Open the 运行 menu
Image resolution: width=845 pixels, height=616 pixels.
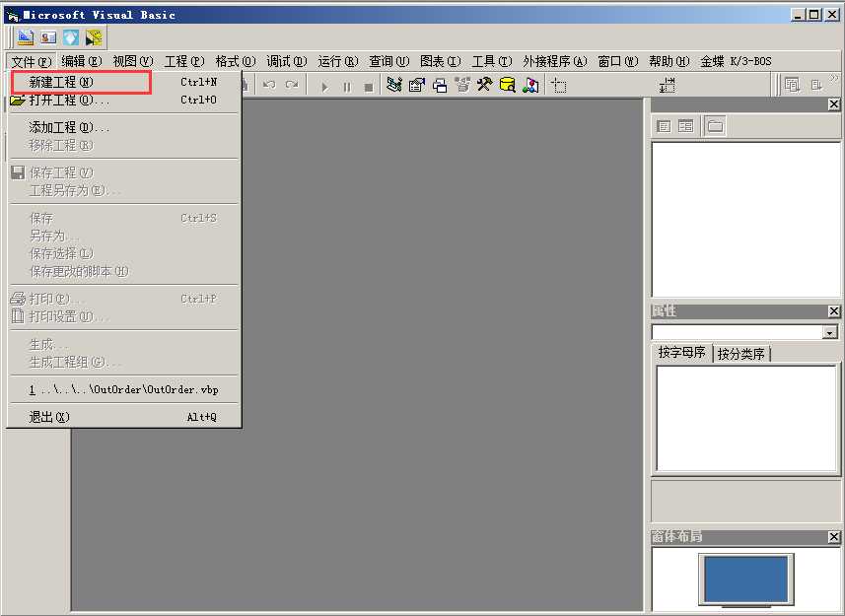[x=338, y=61]
